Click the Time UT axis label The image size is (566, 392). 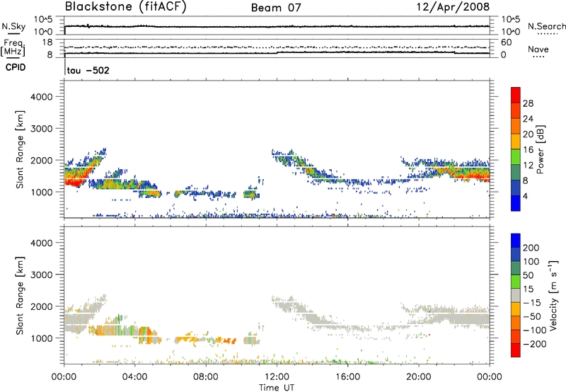[x=277, y=388]
